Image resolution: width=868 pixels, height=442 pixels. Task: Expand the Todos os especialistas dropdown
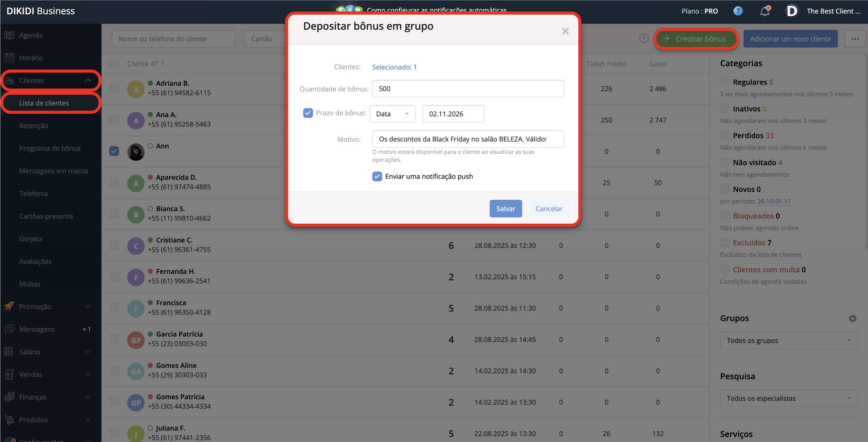click(788, 398)
